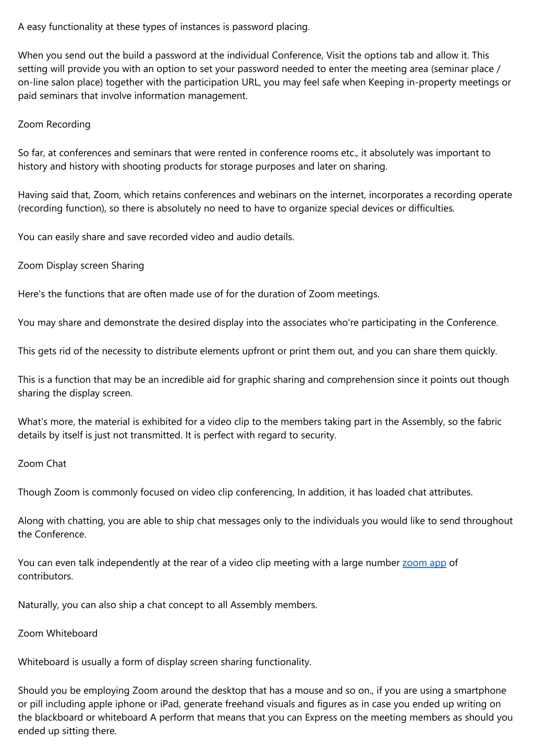Click the line 'This gets rid of the necessity'
This screenshot has height=756, width=534.
pyautogui.click(x=258, y=351)
